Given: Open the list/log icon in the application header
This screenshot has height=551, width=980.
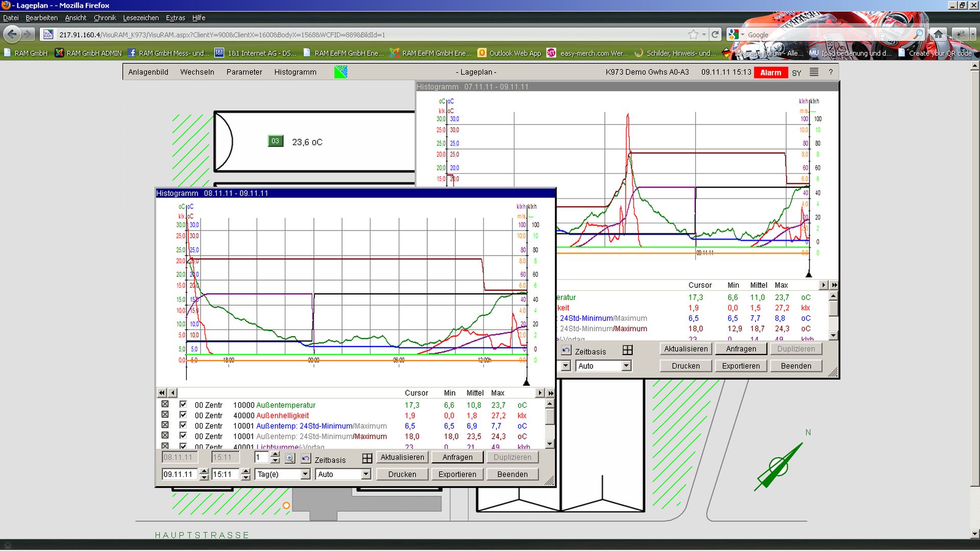Looking at the screenshot, I should [813, 72].
